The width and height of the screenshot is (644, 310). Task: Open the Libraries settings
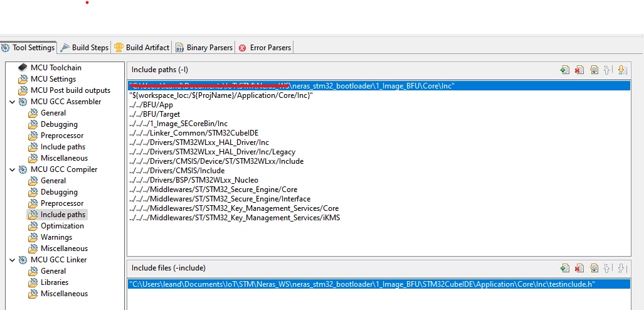coord(48,282)
